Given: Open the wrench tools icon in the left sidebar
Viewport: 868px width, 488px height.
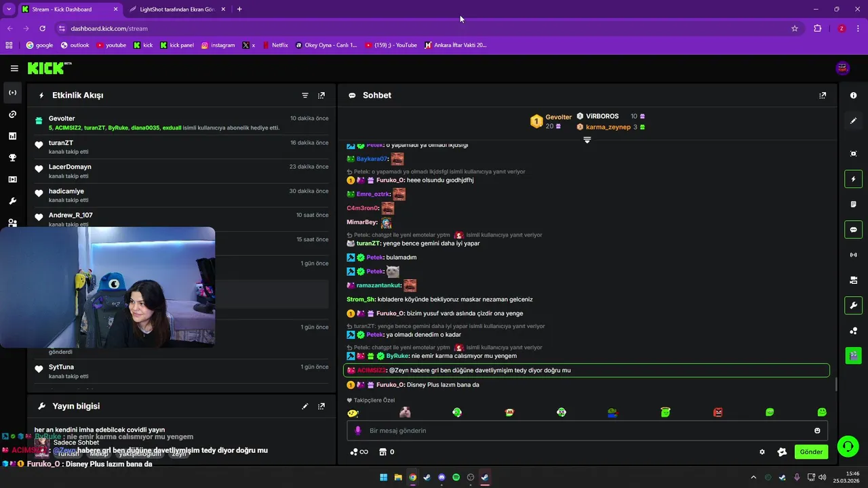Looking at the screenshot, I should point(13,201).
